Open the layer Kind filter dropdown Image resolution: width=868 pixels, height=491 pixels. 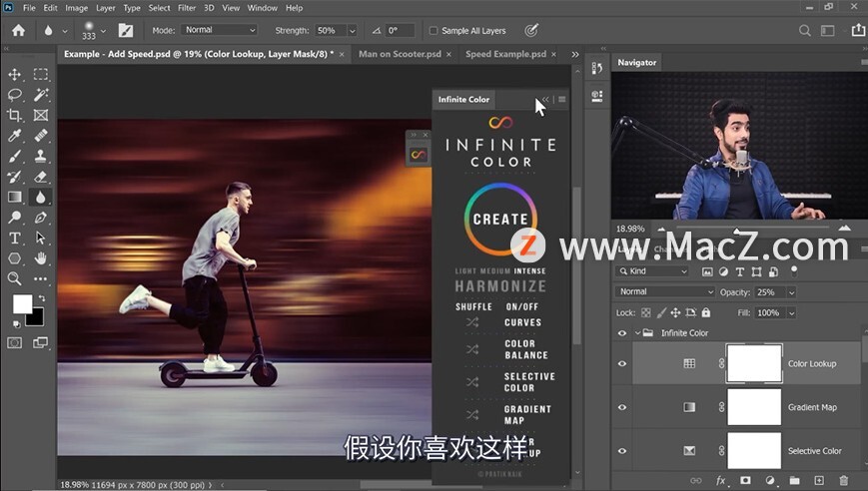pyautogui.click(x=652, y=270)
